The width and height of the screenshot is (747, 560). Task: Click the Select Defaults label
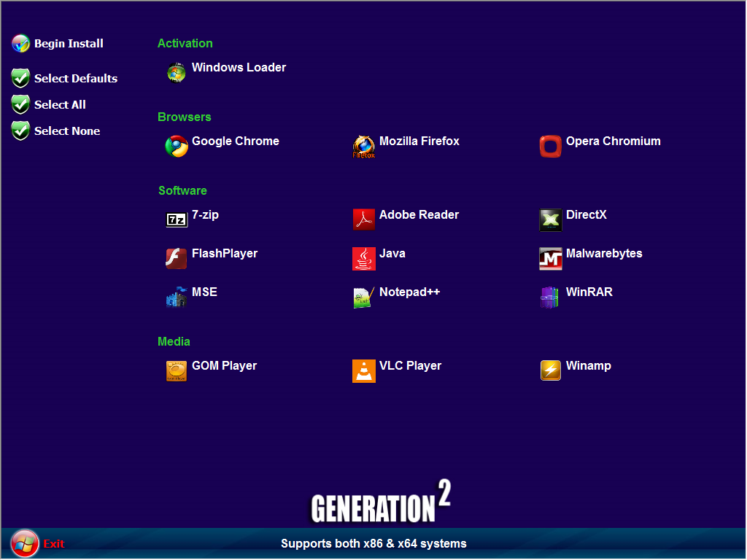(76, 78)
